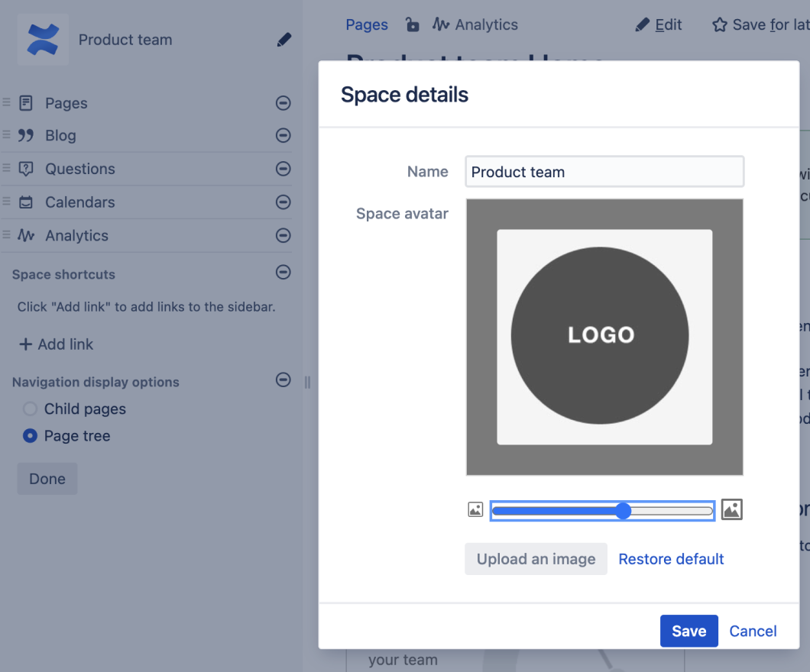Collapse the Space shortcuts section

[x=283, y=272]
